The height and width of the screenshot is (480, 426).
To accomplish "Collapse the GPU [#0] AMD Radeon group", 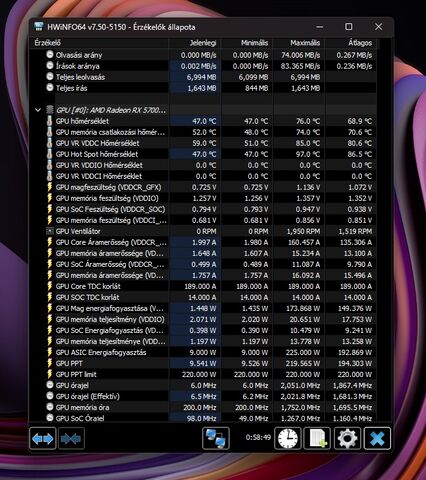I will pos(38,110).
